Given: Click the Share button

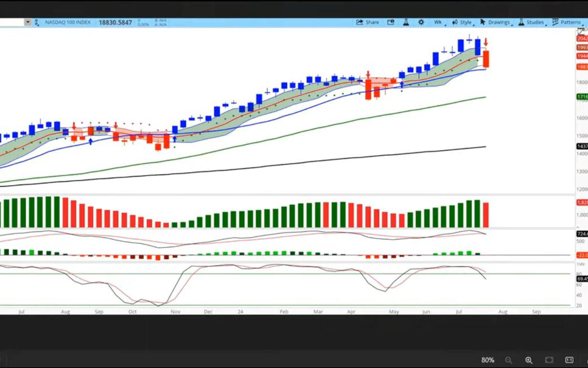Looking at the screenshot, I should click(x=367, y=22).
